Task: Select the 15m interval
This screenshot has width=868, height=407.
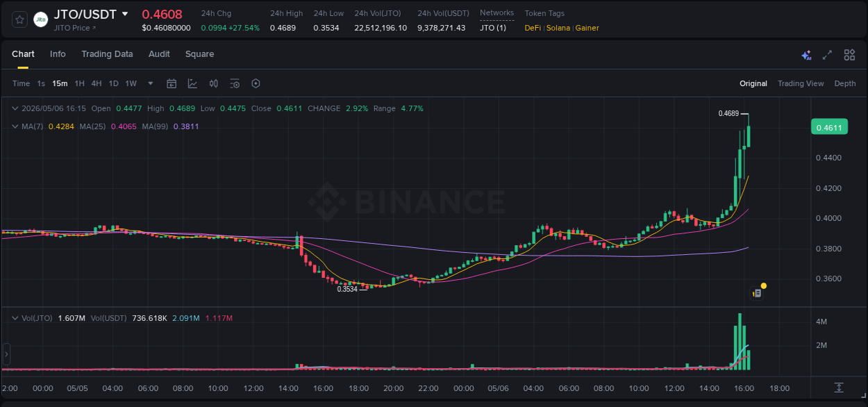Action: 60,83
